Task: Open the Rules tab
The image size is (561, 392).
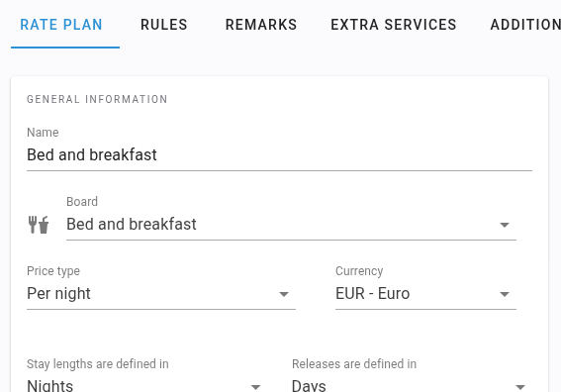Action: [x=164, y=25]
